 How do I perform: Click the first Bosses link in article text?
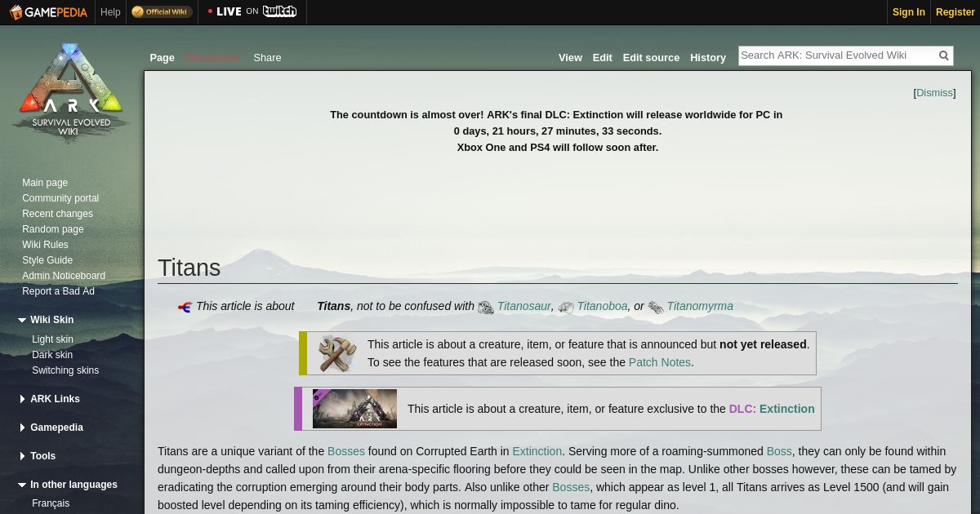(346, 451)
